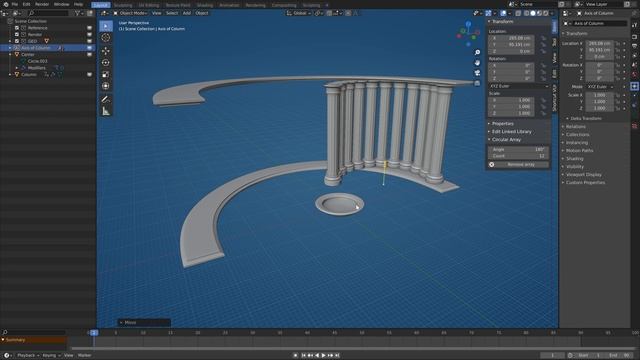Select the Measure tool
The height and width of the screenshot is (360, 640).
tap(106, 111)
